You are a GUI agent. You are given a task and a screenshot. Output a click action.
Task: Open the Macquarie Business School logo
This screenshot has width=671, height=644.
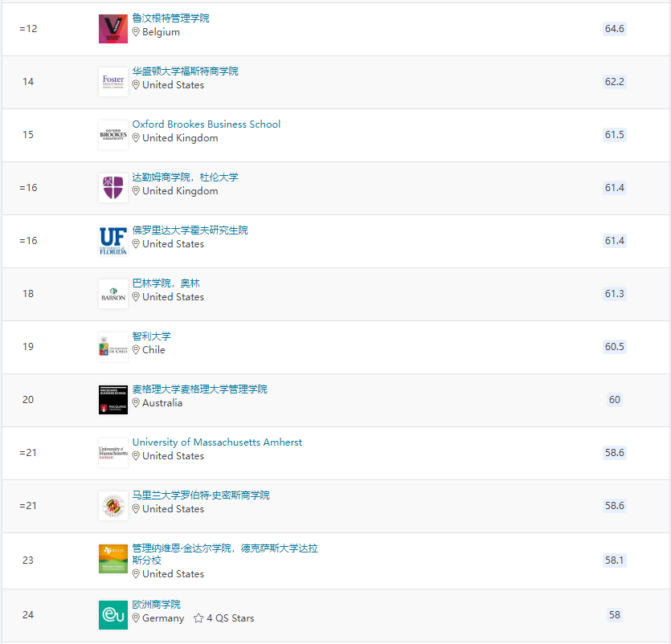click(113, 400)
